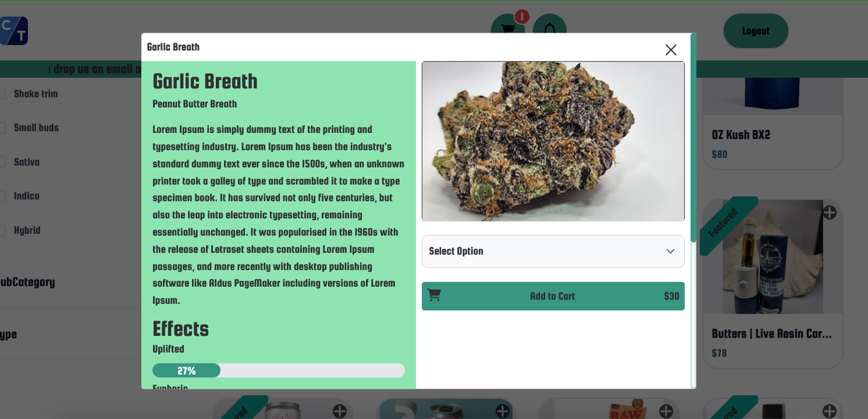868x419 pixels.
Task: Click Add to Cart for $30
Action: [x=553, y=296]
